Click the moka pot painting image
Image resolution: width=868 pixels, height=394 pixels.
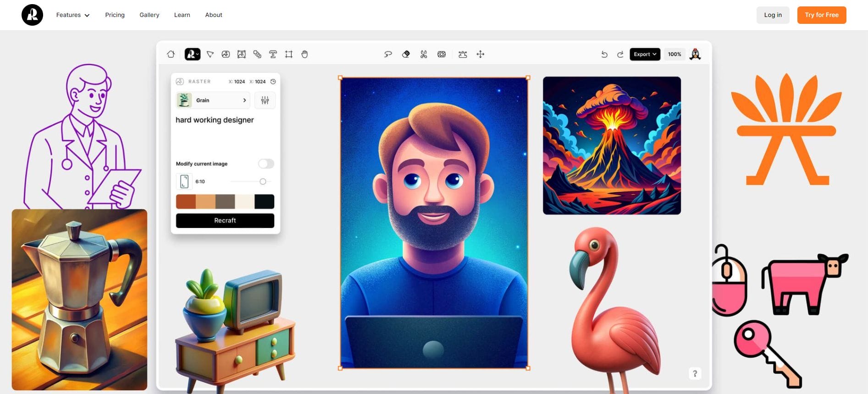coord(79,300)
